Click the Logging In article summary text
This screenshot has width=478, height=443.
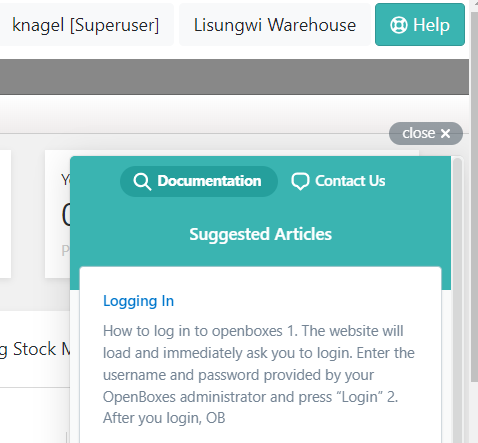tap(259, 374)
